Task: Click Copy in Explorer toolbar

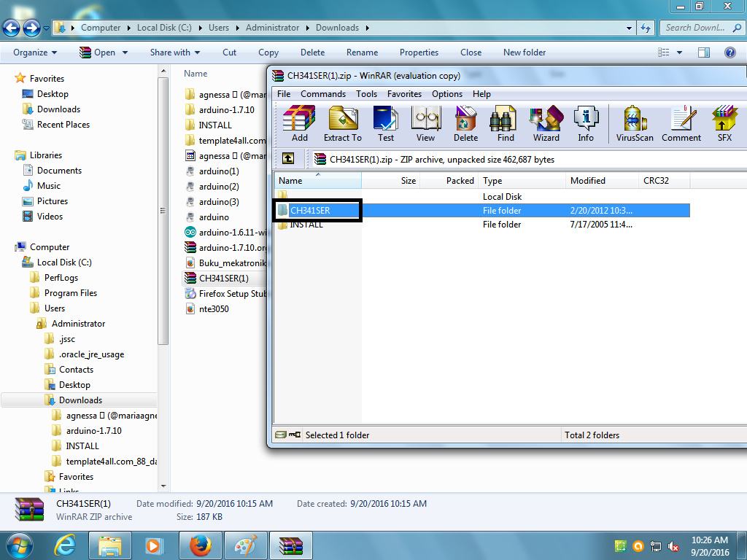Action: coord(268,52)
